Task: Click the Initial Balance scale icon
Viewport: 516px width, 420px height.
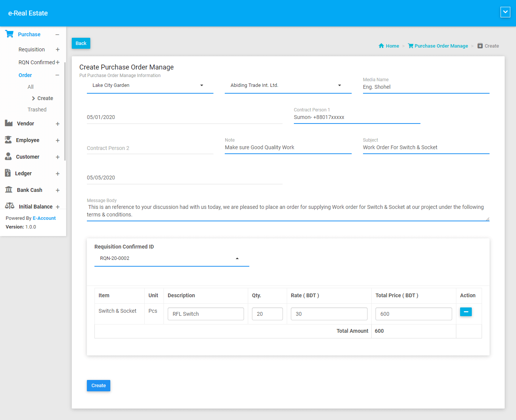Action: [x=9, y=206]
